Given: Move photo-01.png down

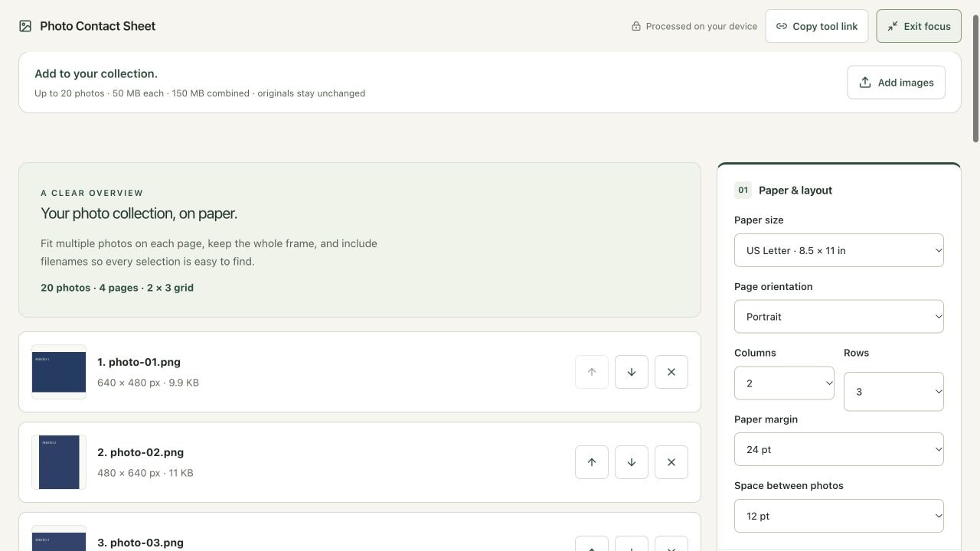Looking at the screenshot, I should tap(632, 372).
